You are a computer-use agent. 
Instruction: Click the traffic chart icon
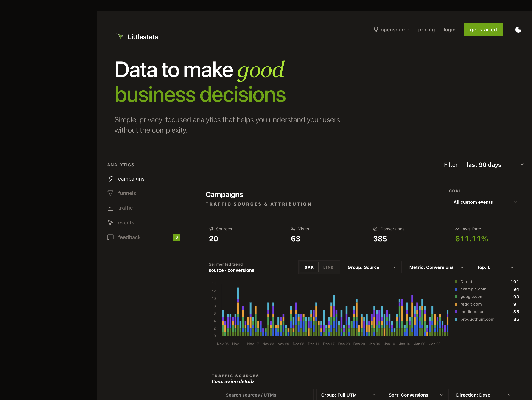click(110, 208)
